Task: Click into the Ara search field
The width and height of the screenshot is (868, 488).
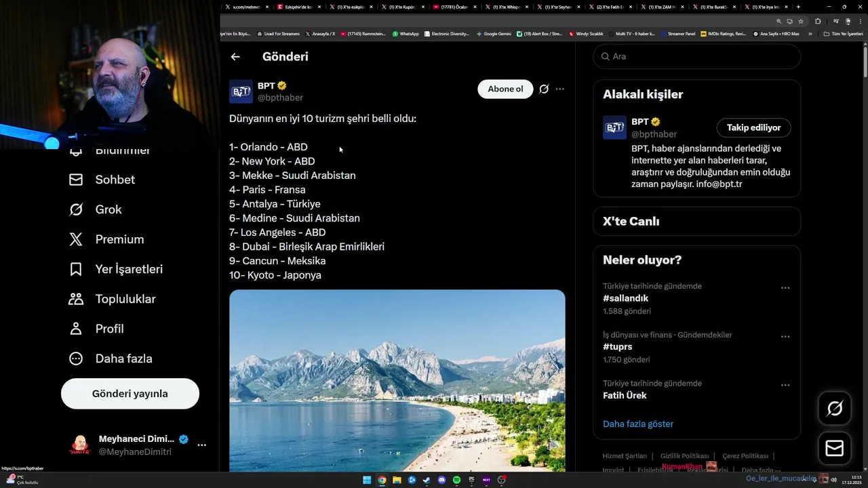Action: pyautogui.click(x=697, y=56)
